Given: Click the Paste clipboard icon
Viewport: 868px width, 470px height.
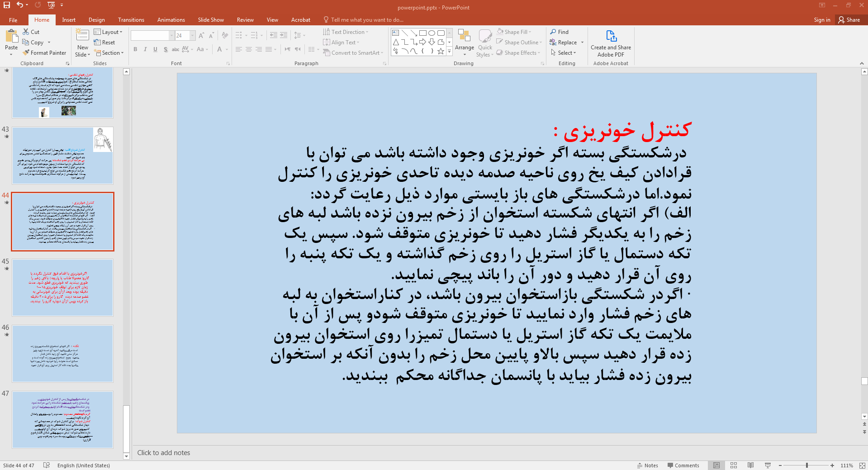Looking at the screenshot, I should (11, 36).
